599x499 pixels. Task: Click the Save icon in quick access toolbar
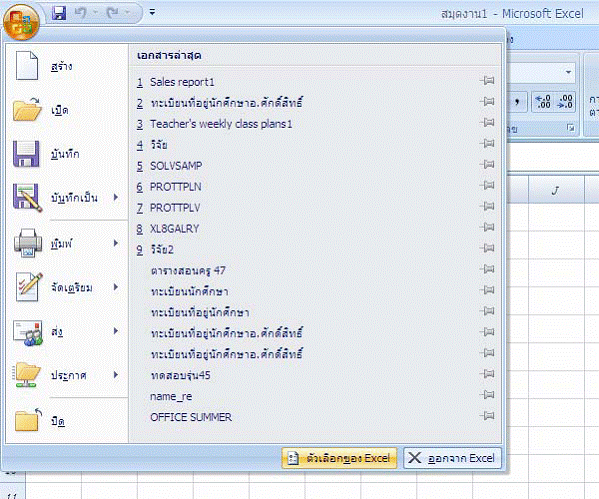(59, 13)
